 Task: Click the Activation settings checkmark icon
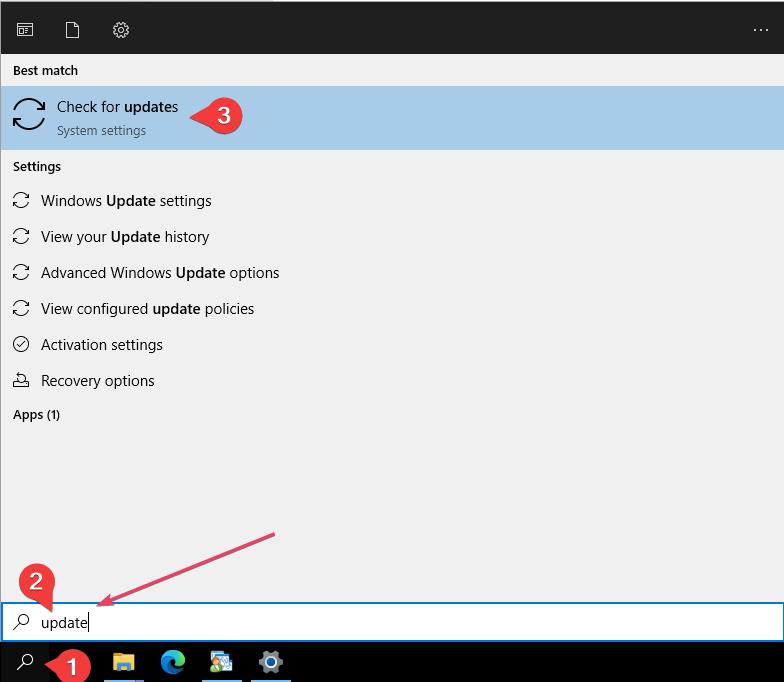coord(21,345)
